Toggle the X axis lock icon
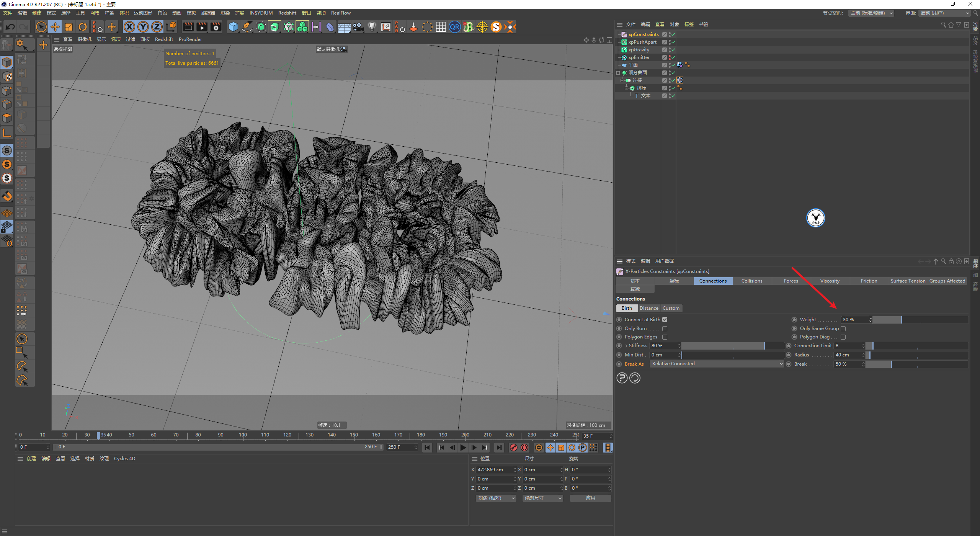This screenshot has height=536, width=980. coord(129,27)
